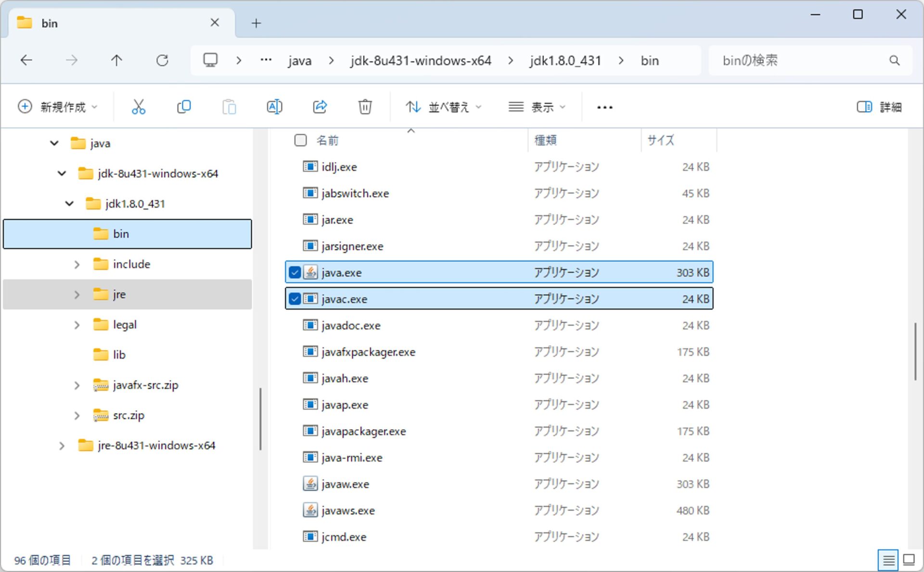
Task: Open a new tab with plus
Action: (x=256, y=23)
